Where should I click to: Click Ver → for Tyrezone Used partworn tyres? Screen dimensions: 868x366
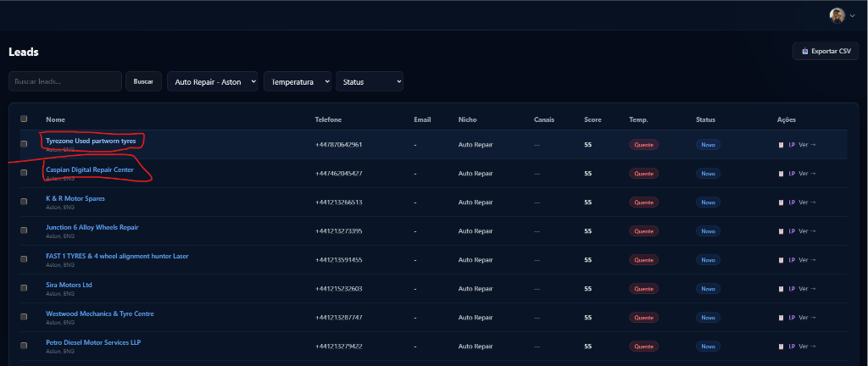[x=807, y=145]
